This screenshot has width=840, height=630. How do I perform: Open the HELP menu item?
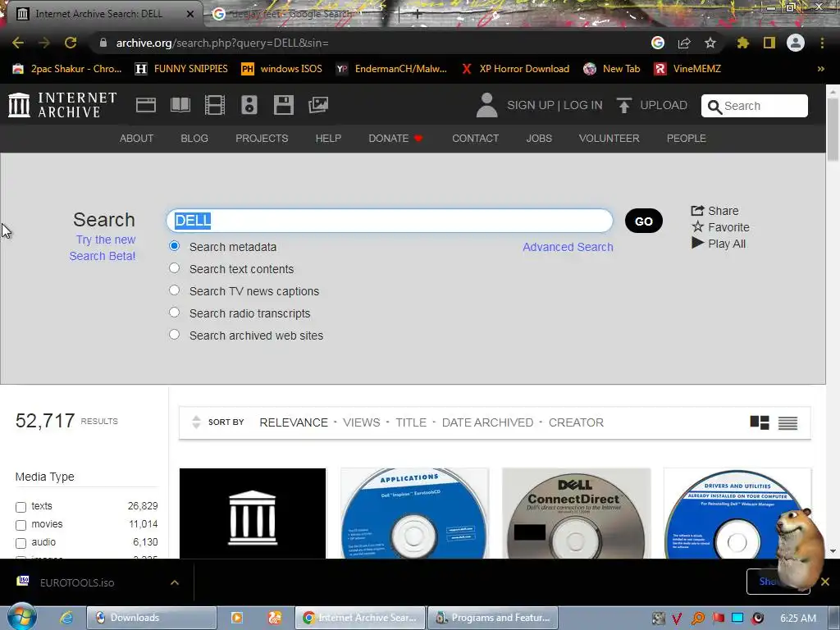(x=328, y=138)
